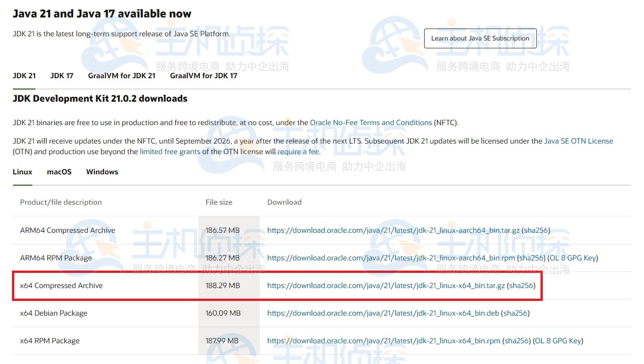Open sha256 link for x64 Compressed Archive
Viewport: 644px width, 364px height.
tap(522, 285)
